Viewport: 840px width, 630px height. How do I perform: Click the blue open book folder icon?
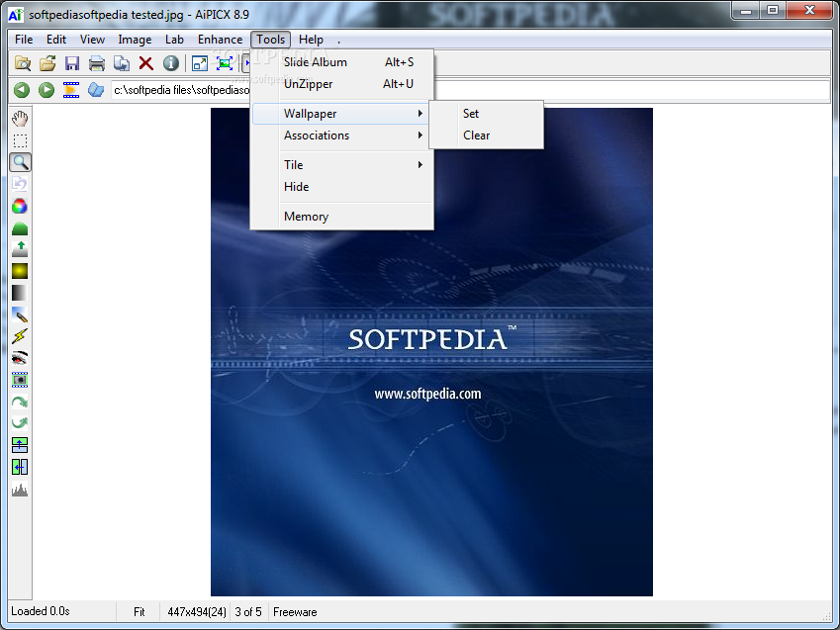pos(96,89)
